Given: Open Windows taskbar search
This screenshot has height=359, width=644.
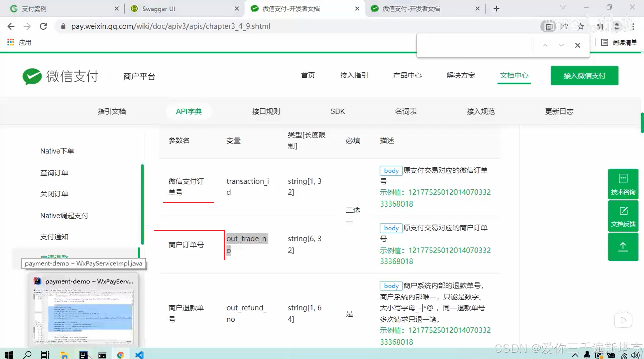Looking at the screenshot, I should tap(27, 354).
